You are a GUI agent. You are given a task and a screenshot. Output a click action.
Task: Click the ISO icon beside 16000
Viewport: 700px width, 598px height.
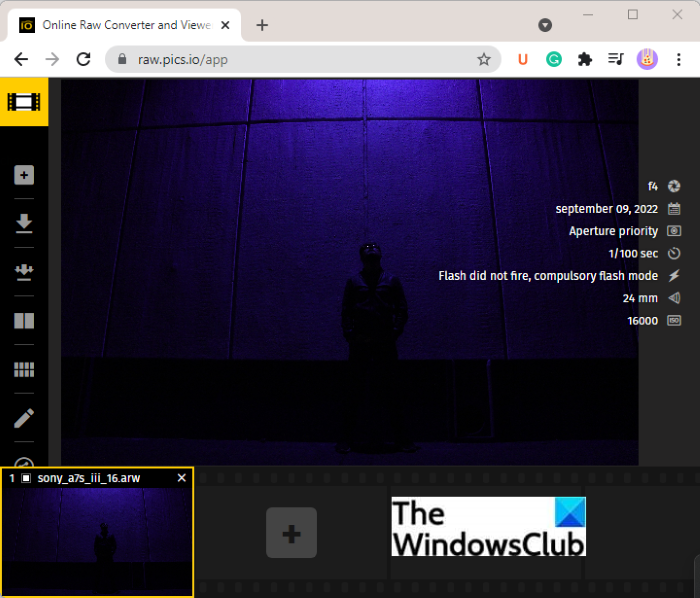pyautogui.click(x=674, y=320)
